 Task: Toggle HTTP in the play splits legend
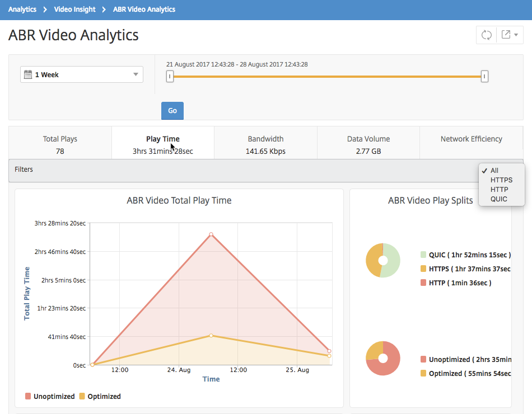pyautogui.click(x=456, y=283)
